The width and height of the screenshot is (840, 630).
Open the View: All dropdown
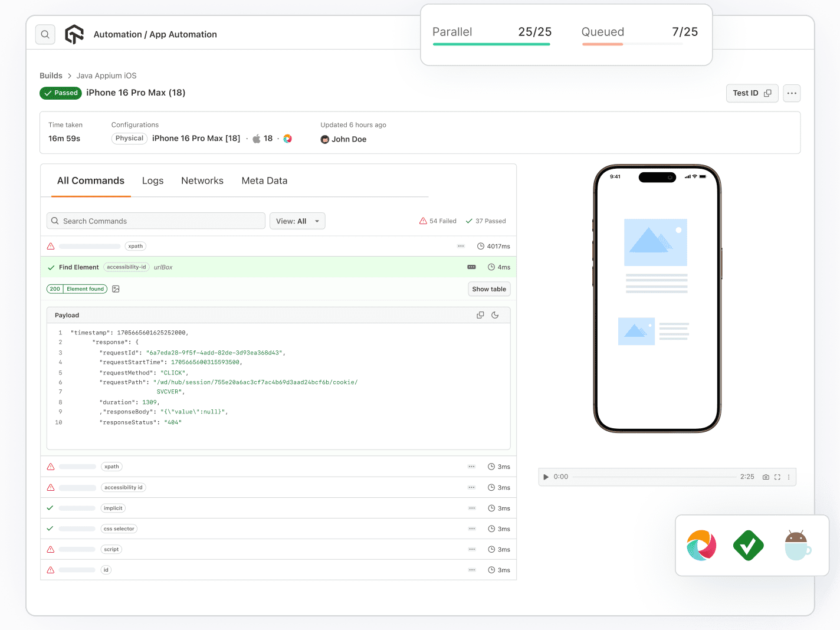tap(297, 221)
